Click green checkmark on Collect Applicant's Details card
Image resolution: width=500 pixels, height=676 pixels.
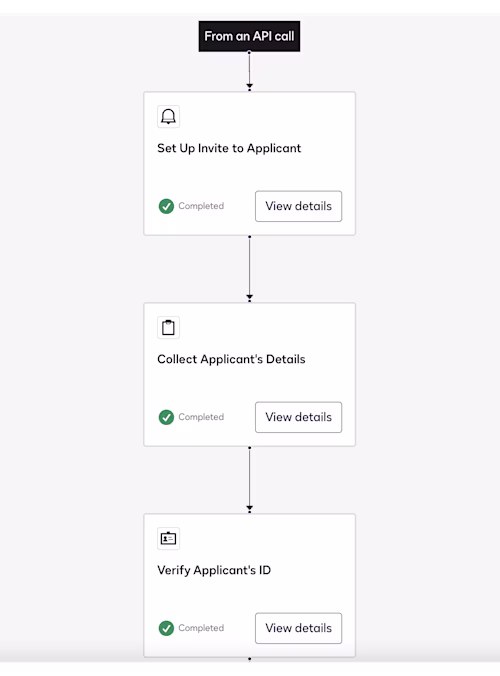point(166,417)
